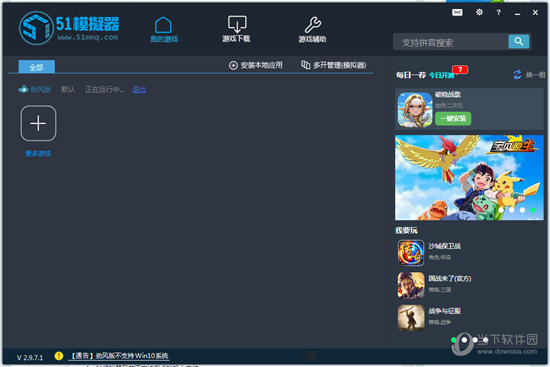Click the plus tile to add more games

point(38,123)
